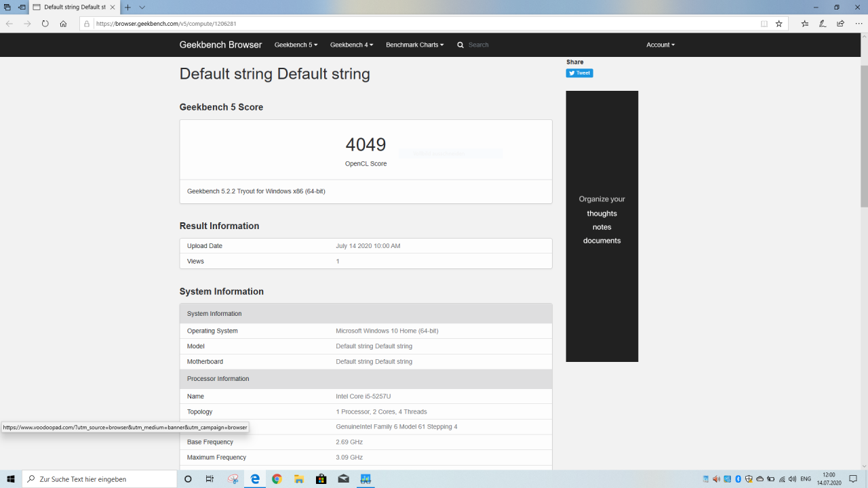Click the 2.69 GHz base frequency value

349,442
